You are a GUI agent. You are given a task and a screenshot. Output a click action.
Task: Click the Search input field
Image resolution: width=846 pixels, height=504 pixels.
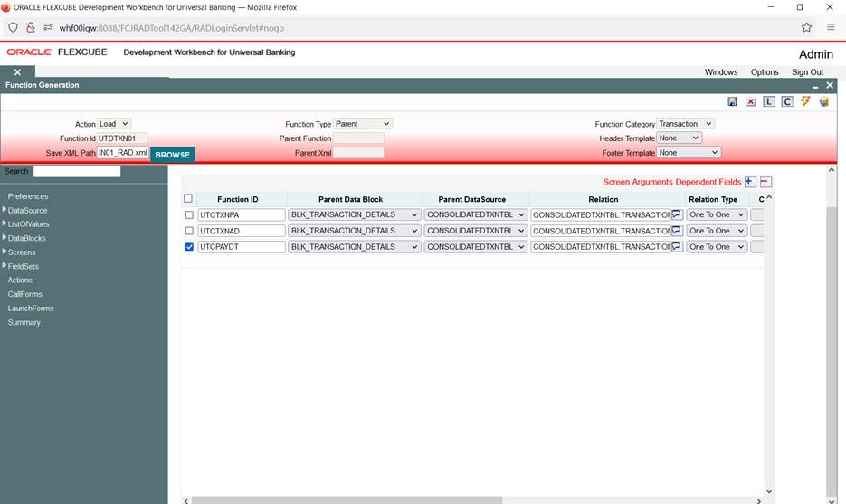(77, 171)
